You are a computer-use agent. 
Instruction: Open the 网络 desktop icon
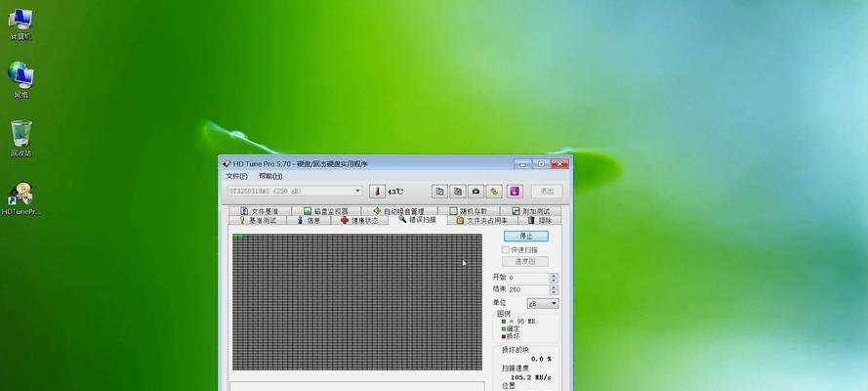(x=21, y=80)
